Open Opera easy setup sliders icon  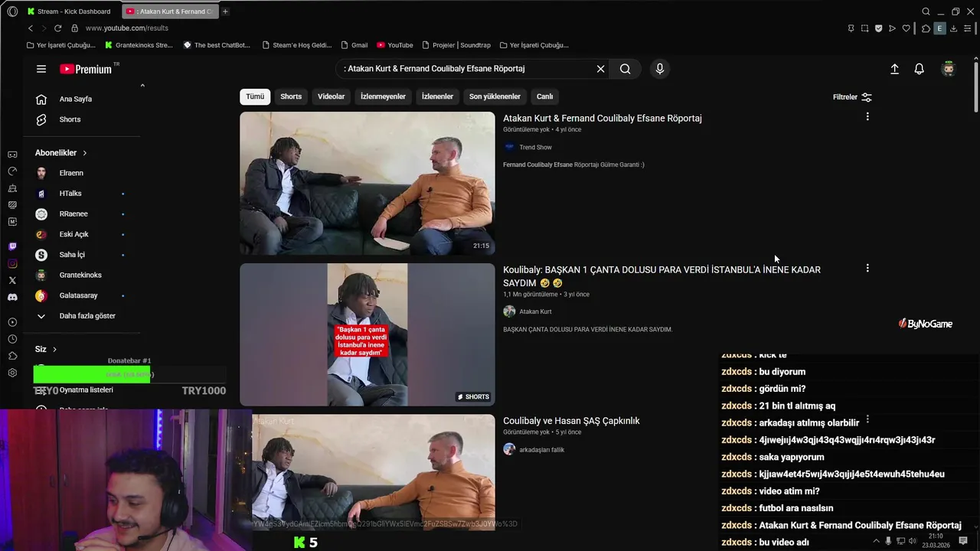[967, 28]
